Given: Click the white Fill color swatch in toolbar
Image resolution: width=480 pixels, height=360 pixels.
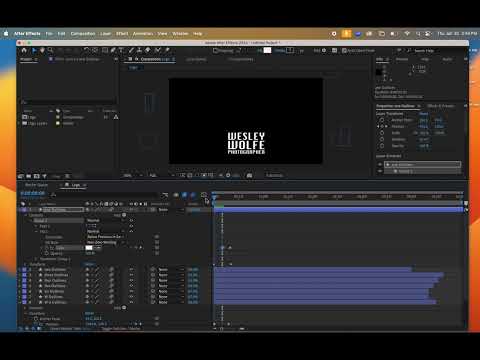Looking at the screenshot, I should [267, 50].
